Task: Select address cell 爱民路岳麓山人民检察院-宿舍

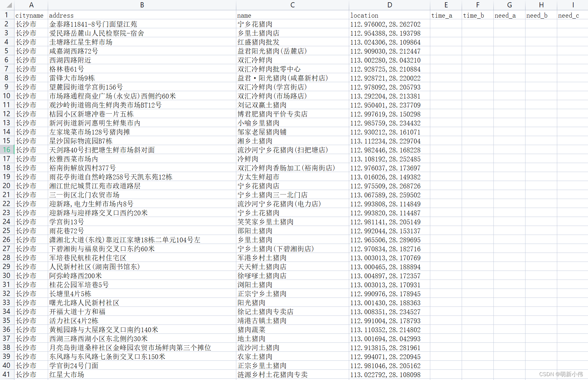Action: [x=142, y=33]
